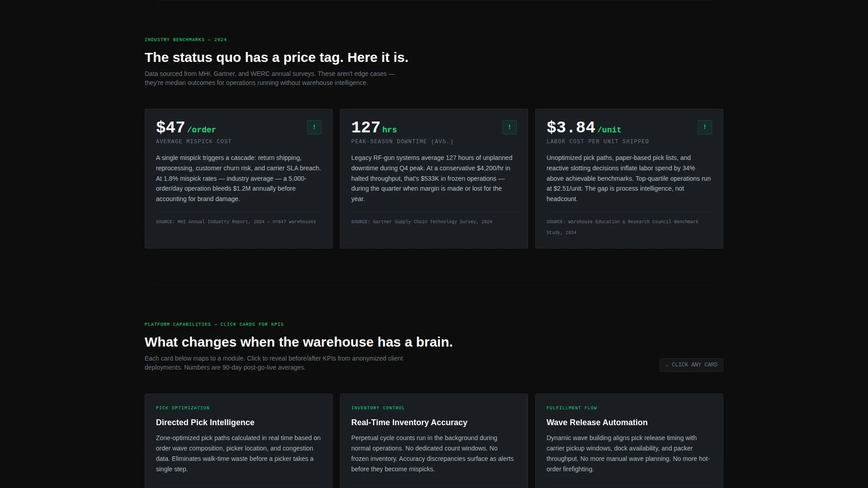Click the 'Inventory Control' category label
Screen dimensions: 868x488
point(378,408)
